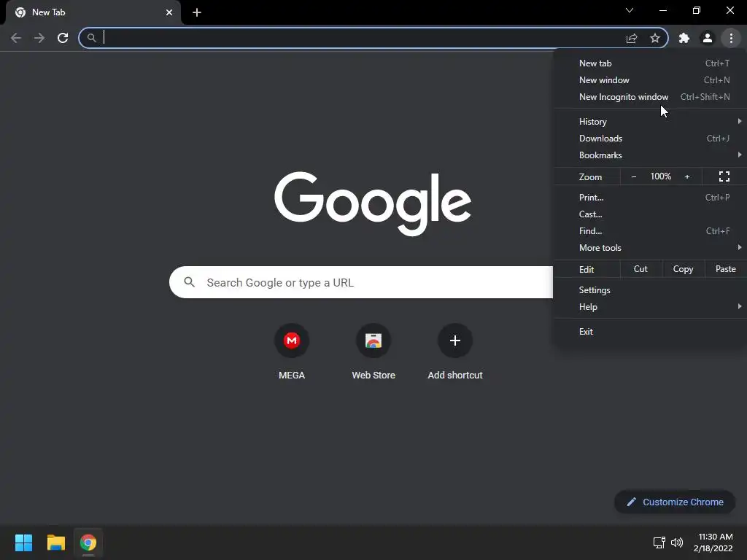Click Cut in the Edit row
747x560 pixels.
point(640,269)
